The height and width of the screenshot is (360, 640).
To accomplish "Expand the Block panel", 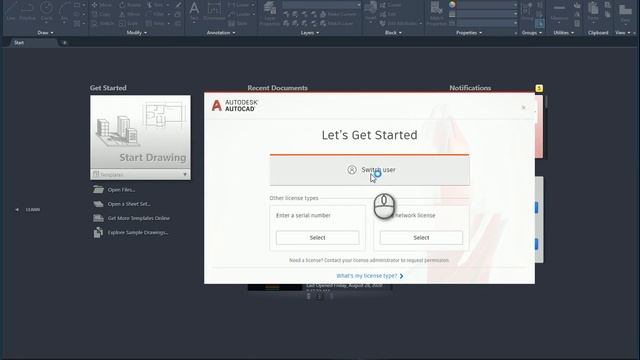I will (x=393, y=33).
